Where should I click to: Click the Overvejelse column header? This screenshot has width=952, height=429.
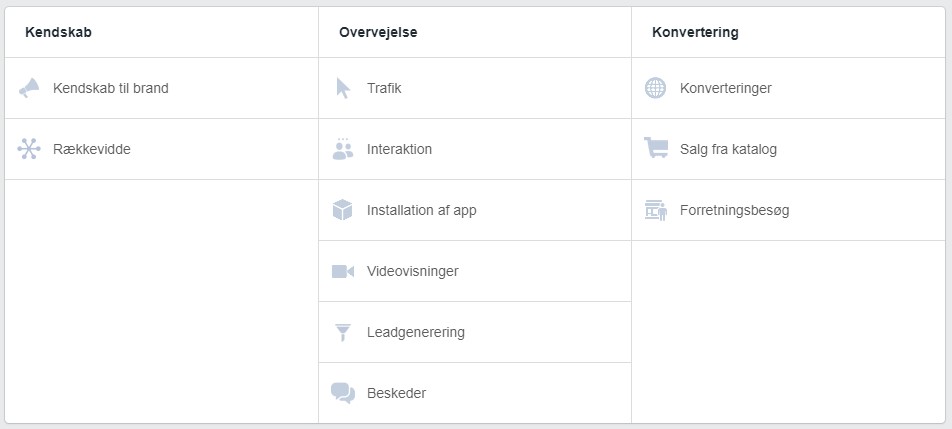[x=378, y=33]
